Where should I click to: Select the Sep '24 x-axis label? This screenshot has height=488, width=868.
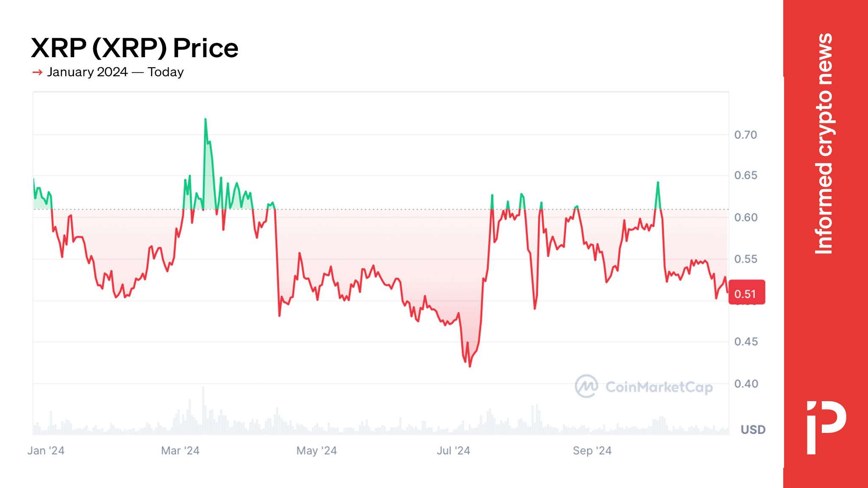pos(592,450)
